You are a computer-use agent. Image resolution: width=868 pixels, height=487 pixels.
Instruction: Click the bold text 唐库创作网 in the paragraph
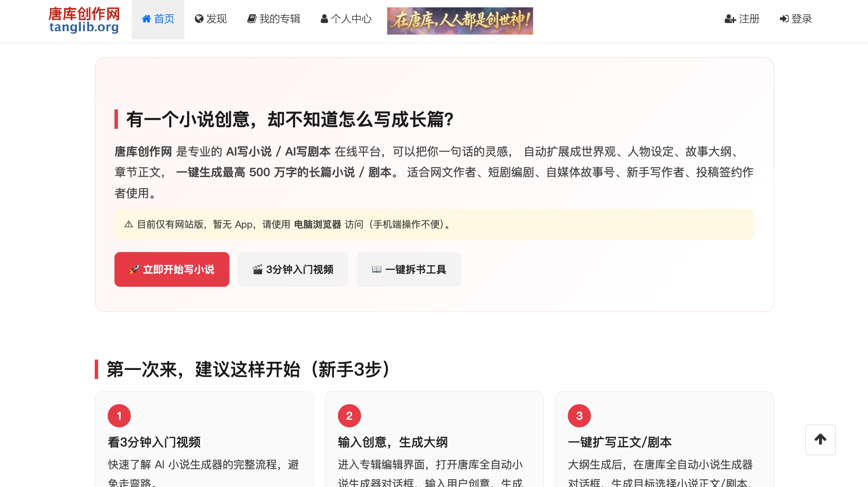point(143,152)
